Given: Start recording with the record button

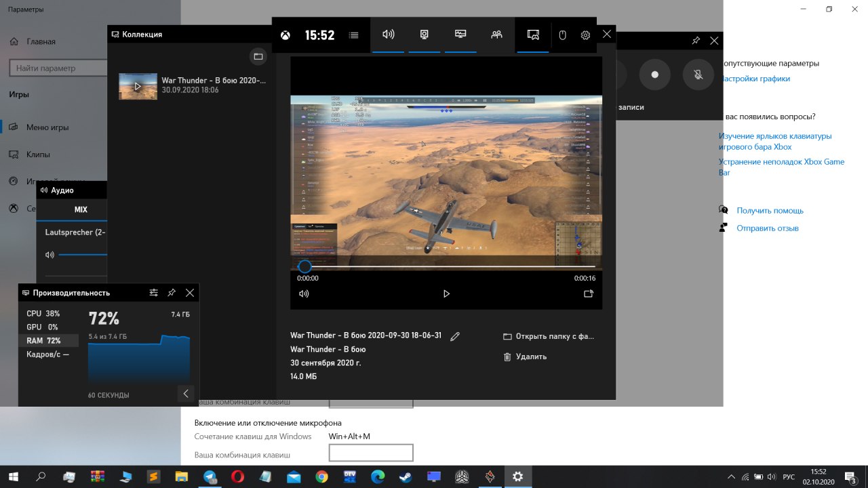Looking at the screenshot, I should pyautogui.click(x=655, y=75).
